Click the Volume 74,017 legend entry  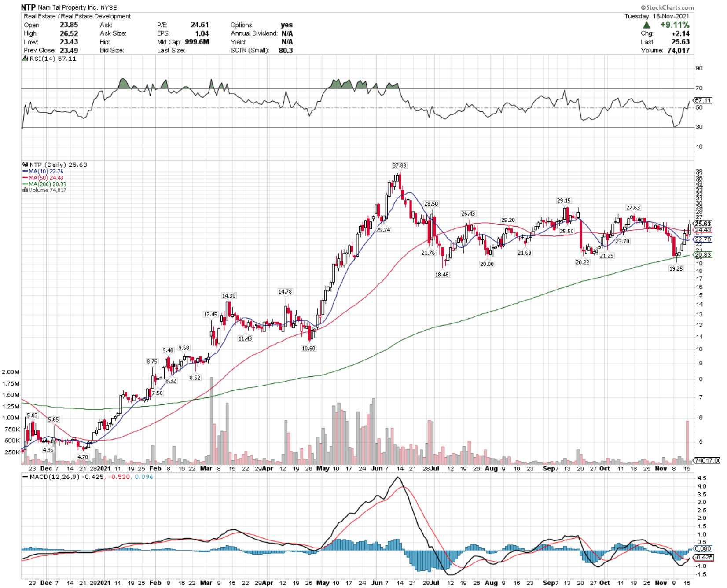click(x=44, y=190)
